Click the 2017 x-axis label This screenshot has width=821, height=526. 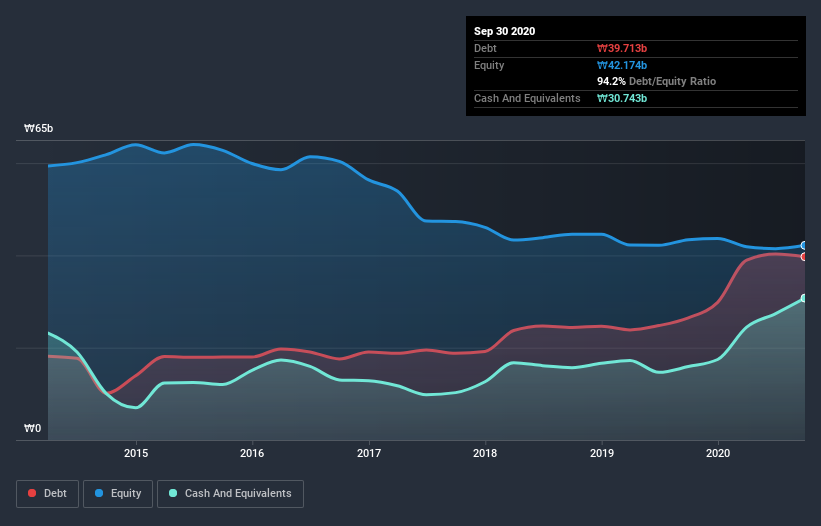[369, 453]
